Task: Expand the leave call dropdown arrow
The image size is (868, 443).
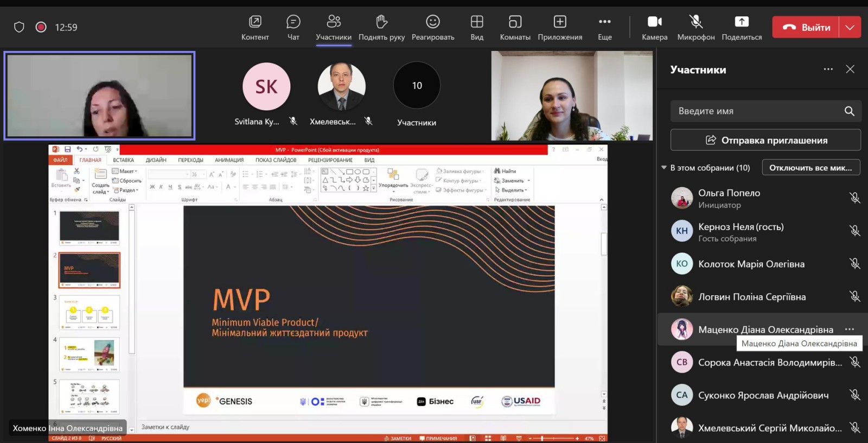Action: click(850, 27)
